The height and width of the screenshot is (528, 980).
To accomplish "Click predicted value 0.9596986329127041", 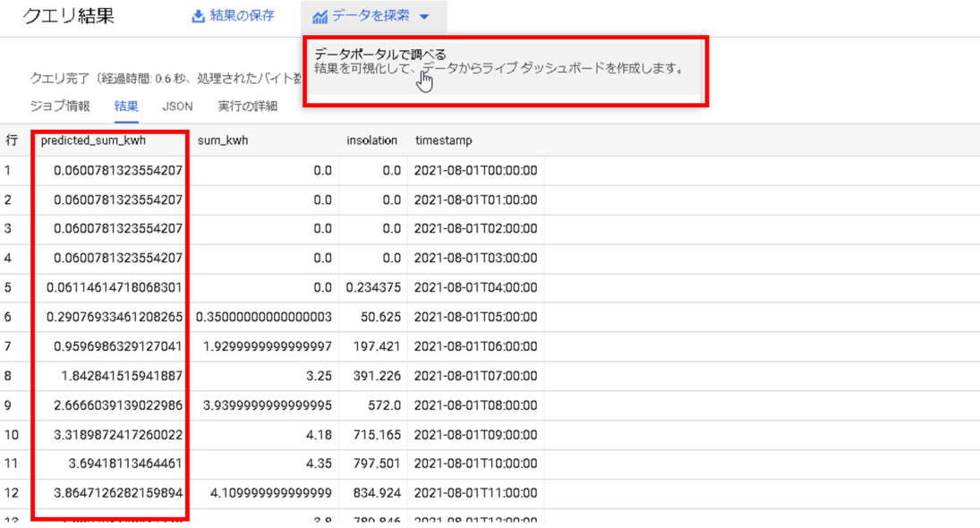I will (118, 346).
